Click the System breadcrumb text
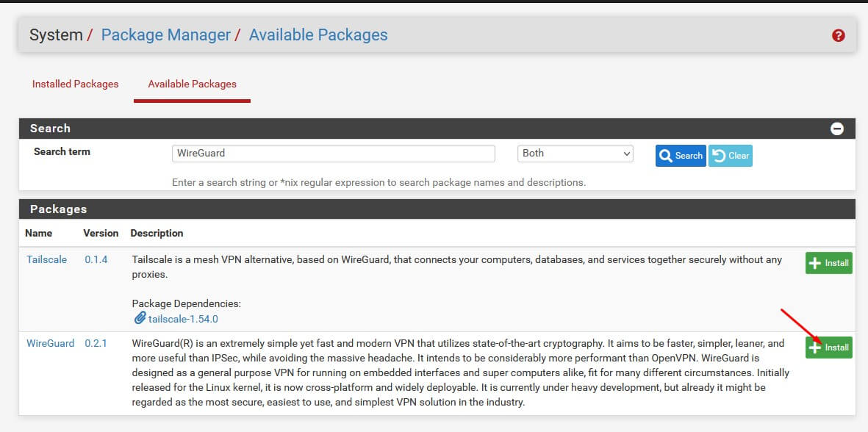This screenshot has width=868, height=432. click(56, 35)
